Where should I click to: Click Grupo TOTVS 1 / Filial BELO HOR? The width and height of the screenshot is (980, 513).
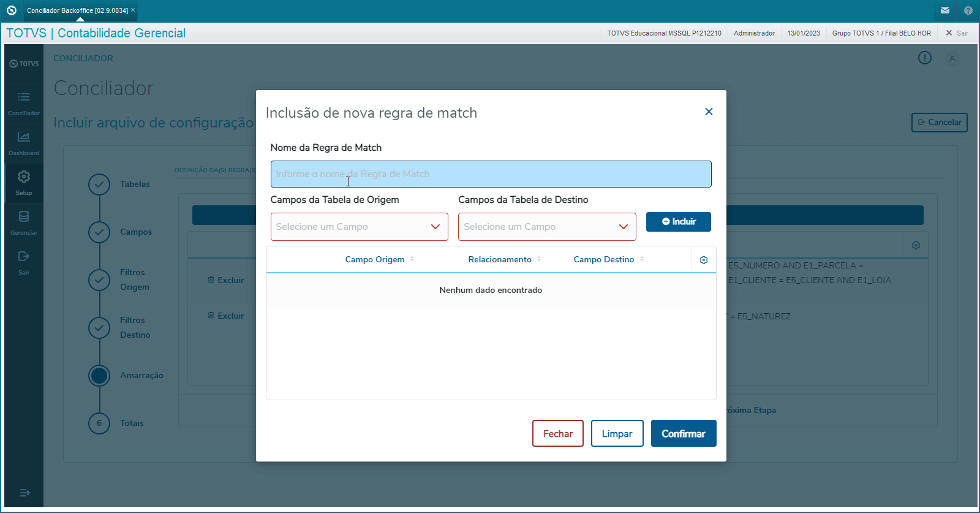click(881, 33)
